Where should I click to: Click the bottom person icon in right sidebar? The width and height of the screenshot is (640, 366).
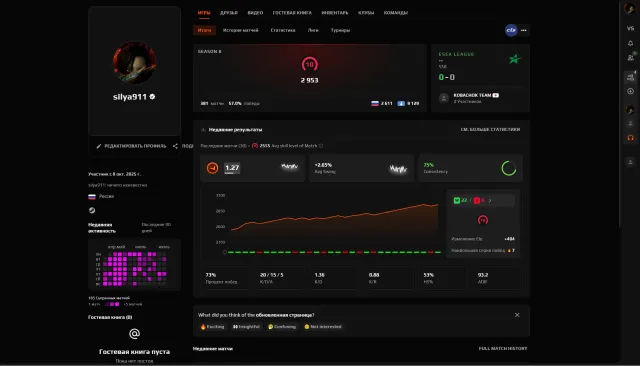pyautogui.click(x=630, y=162)
